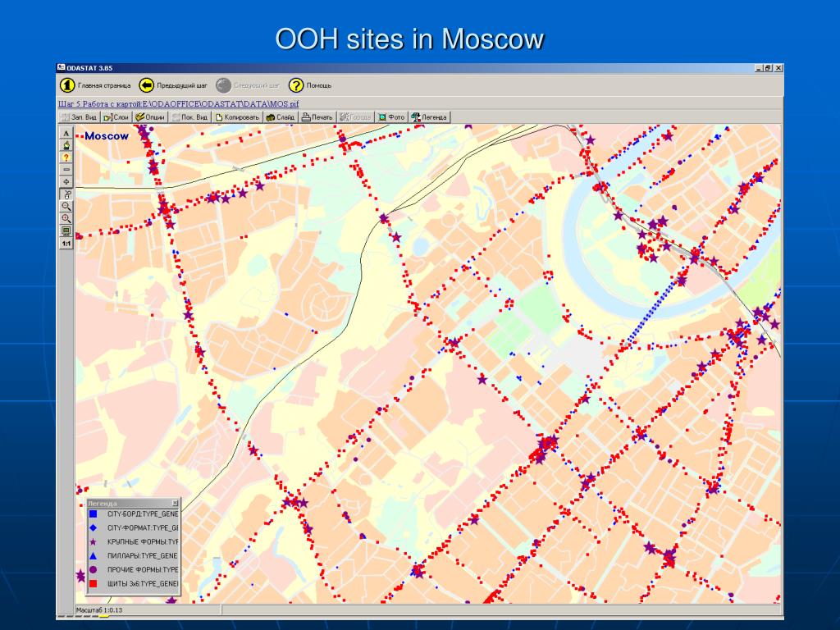
Task: Click the Масштаб 1:0.13 status text
Action: pyautogui.click(x=99, y=609)
